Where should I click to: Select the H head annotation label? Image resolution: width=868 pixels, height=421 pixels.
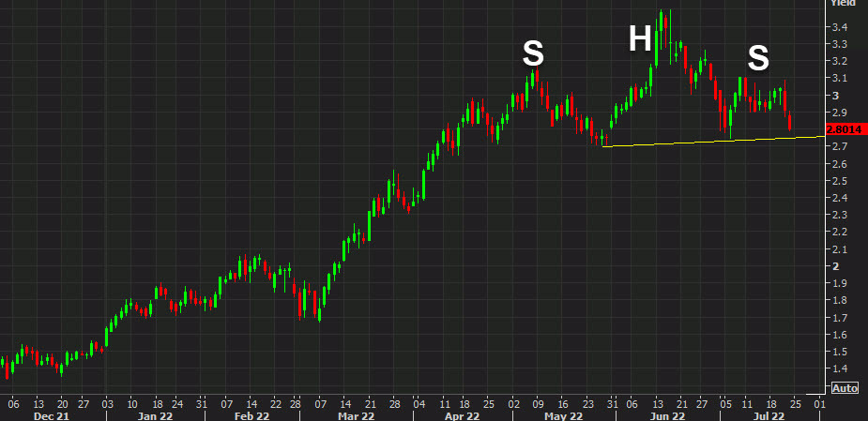640,38
